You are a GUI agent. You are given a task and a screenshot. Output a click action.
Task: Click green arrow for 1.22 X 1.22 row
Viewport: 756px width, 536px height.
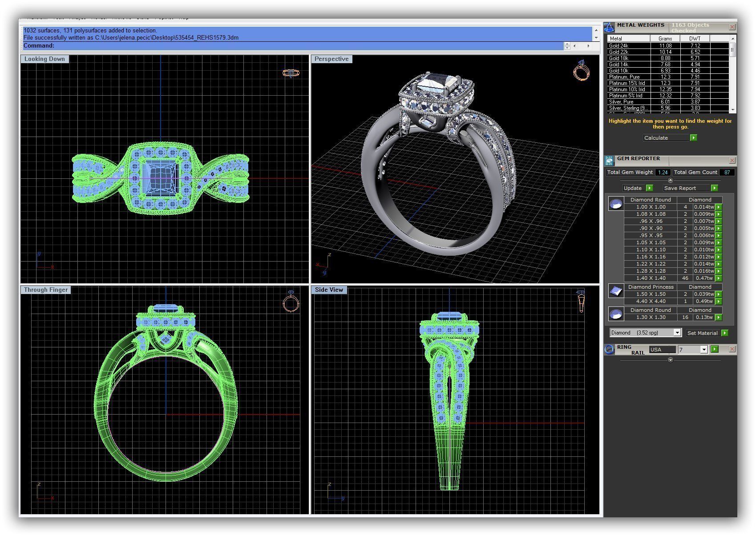pos(718,264)
